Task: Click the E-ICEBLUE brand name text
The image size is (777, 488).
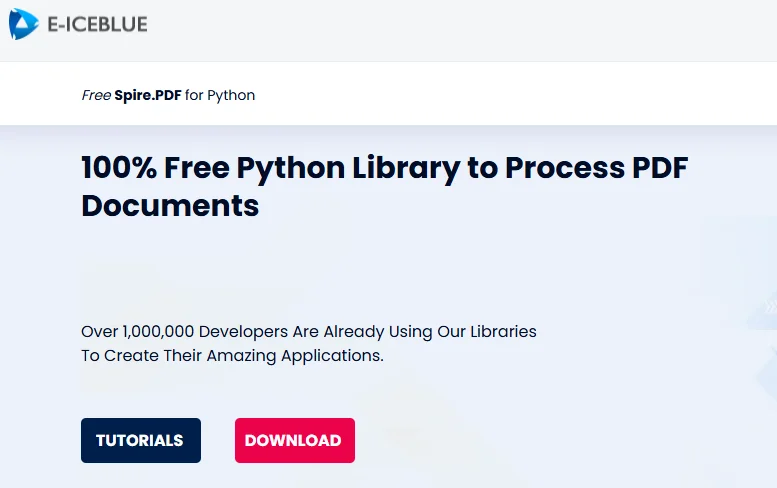Action: click(x=98, y=24)
